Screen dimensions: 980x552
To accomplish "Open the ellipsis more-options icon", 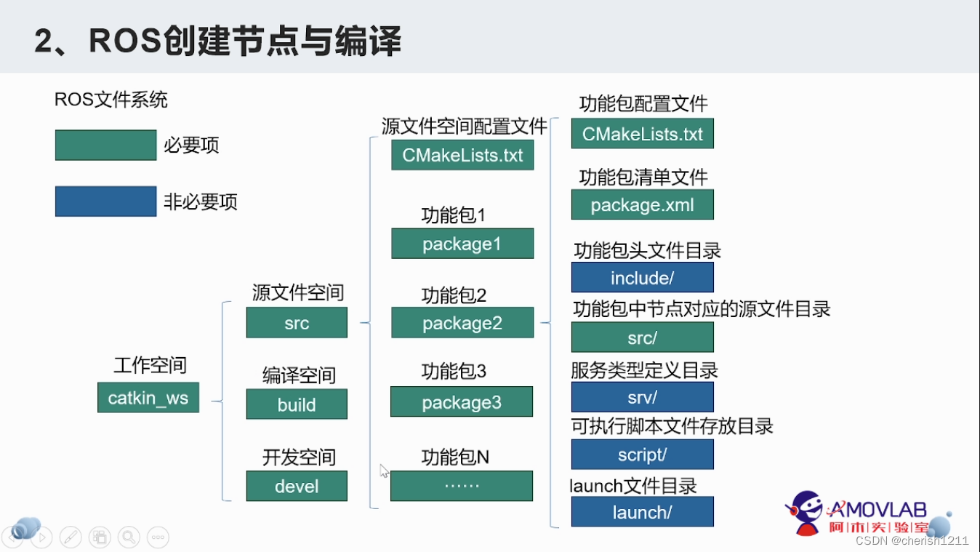I will 158,537.
